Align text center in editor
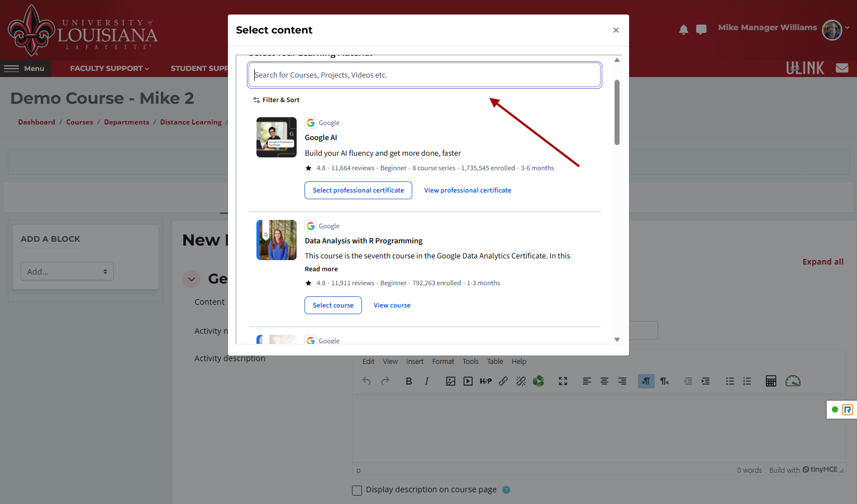The image size is (857, 504). click(604, 381)
